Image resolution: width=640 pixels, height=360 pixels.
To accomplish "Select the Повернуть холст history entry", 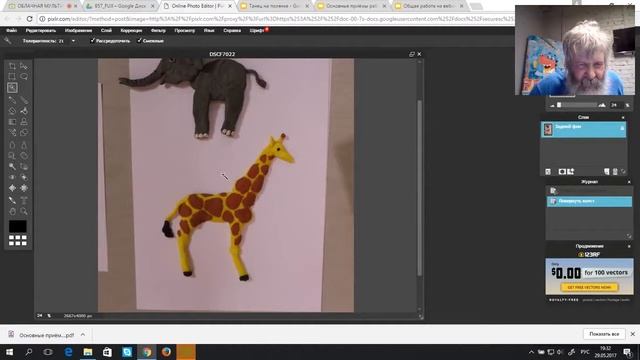I will coord(589,201).
